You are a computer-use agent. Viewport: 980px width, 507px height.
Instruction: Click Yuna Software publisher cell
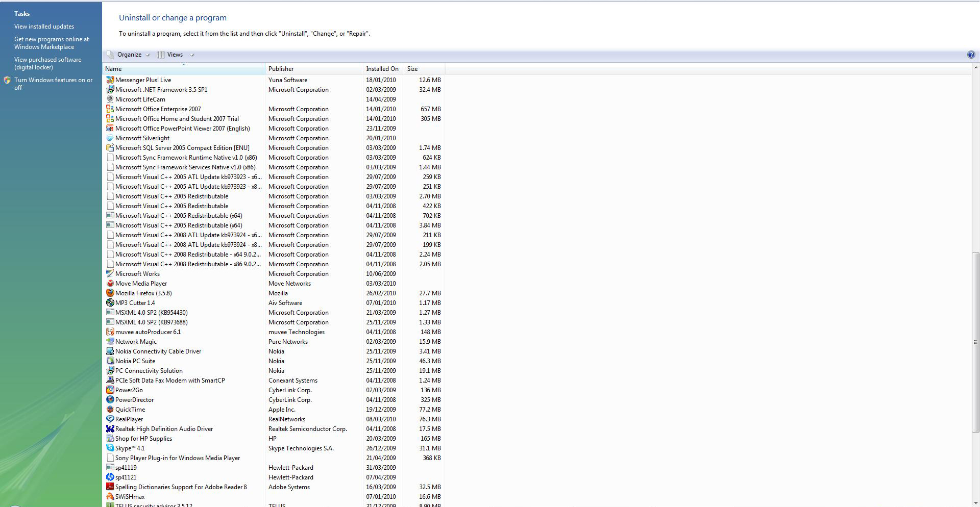[288, 80]
